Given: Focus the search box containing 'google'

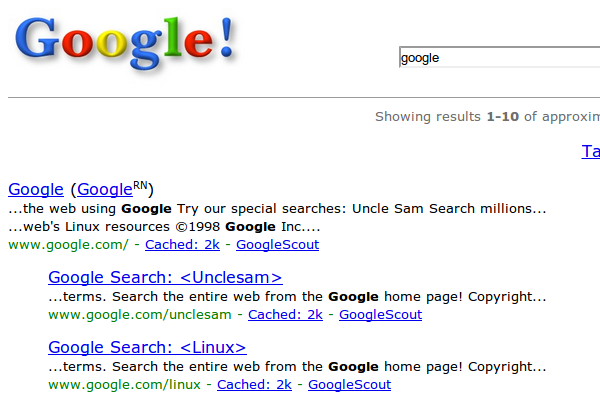Looking at the screenshot, I should pos(499,57).
